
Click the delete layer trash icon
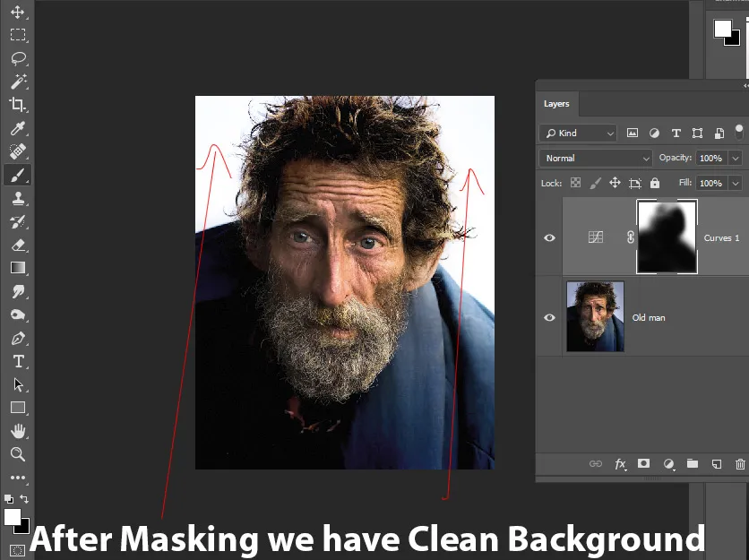tap(740, 464)
